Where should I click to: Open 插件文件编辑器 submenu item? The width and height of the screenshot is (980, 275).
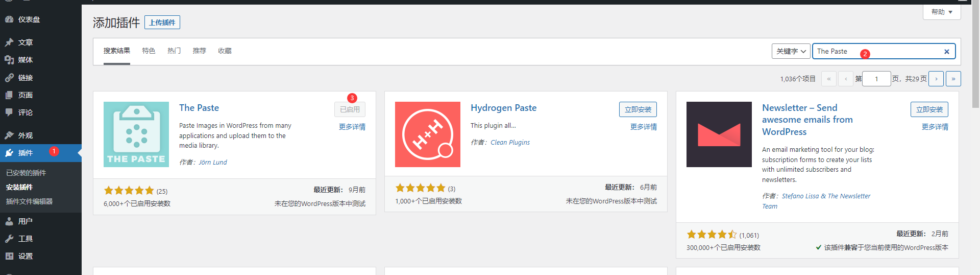[29, 201]
